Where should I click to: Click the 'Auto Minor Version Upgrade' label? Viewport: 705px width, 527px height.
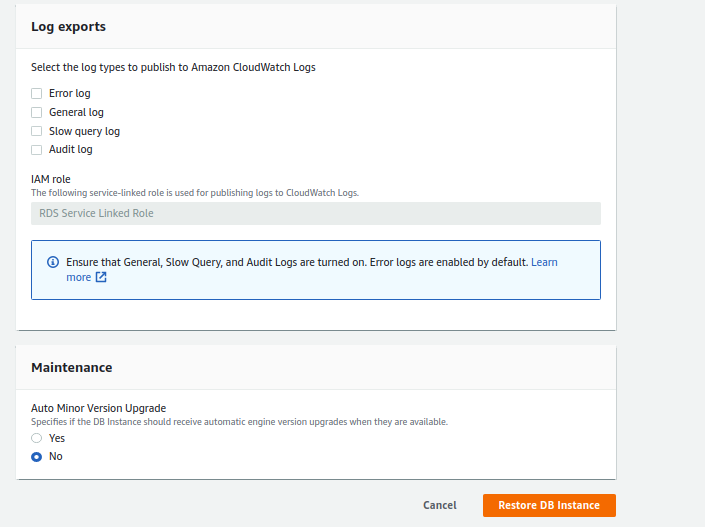(98, 408)
